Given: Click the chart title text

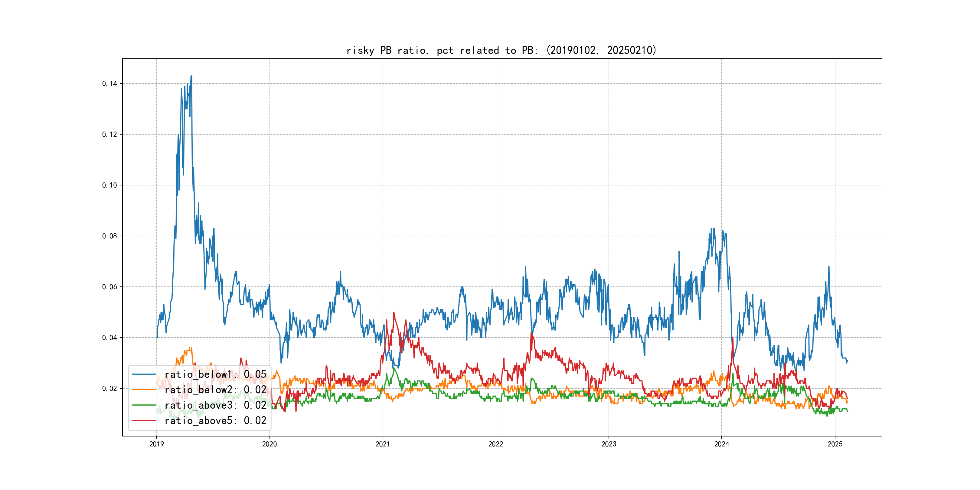Looking at the screenshot, I should click(501, 50).
